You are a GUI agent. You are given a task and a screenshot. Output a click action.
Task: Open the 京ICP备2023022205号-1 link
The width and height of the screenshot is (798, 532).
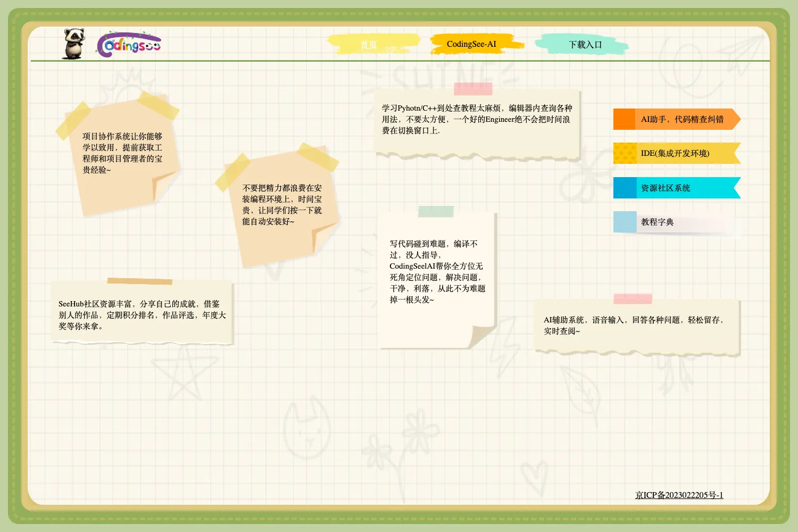point(679,495)
